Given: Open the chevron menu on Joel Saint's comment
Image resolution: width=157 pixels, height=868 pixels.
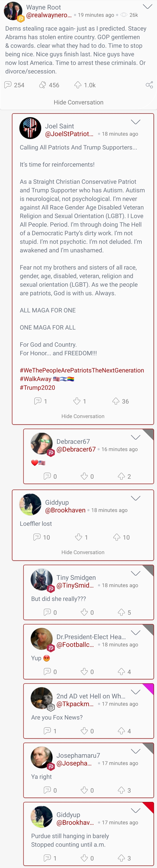Looking at the screenshot, I should tap(135, 122).
